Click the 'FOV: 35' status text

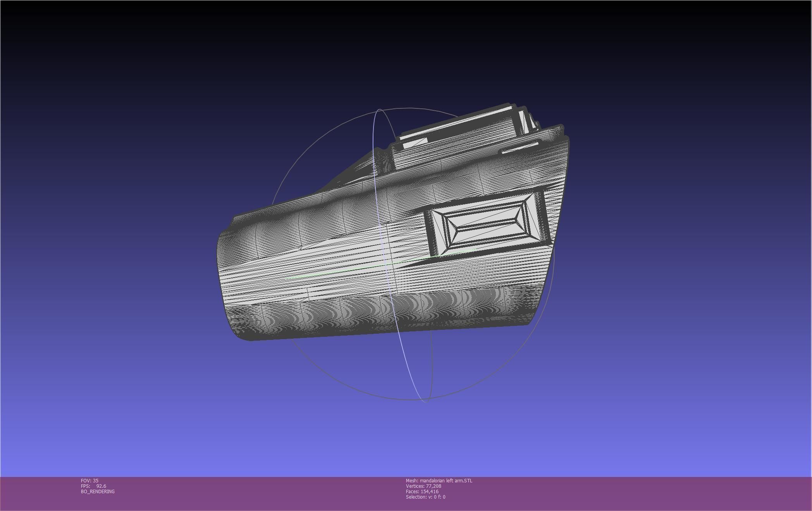(89, 480)
